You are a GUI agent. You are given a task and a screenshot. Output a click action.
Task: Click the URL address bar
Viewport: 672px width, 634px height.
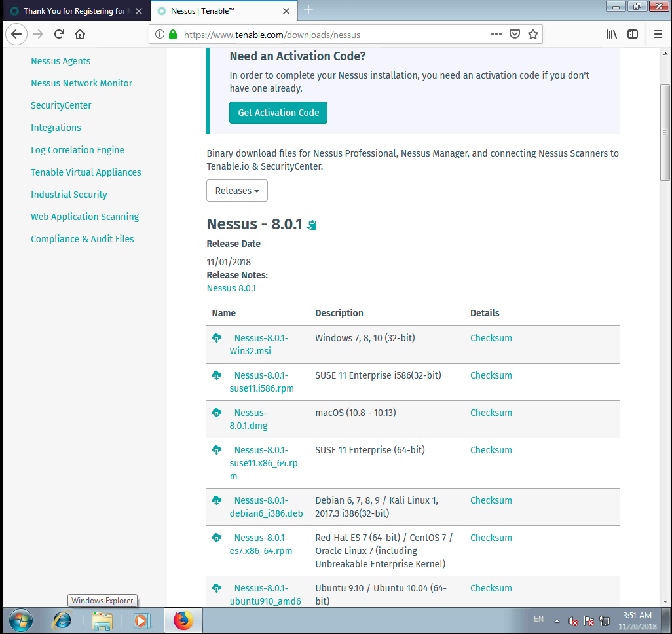pos(327,34)
